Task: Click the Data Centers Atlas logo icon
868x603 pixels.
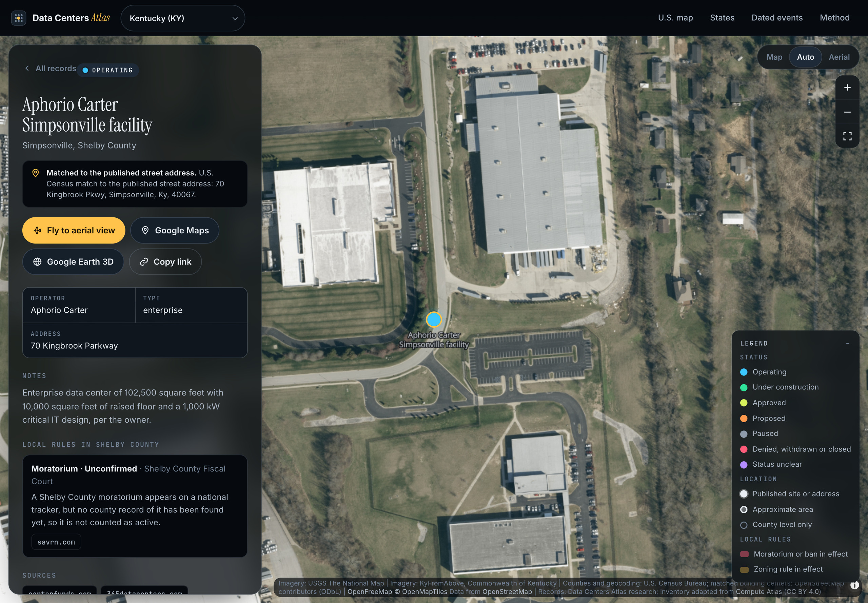Action: click(19, 18)
